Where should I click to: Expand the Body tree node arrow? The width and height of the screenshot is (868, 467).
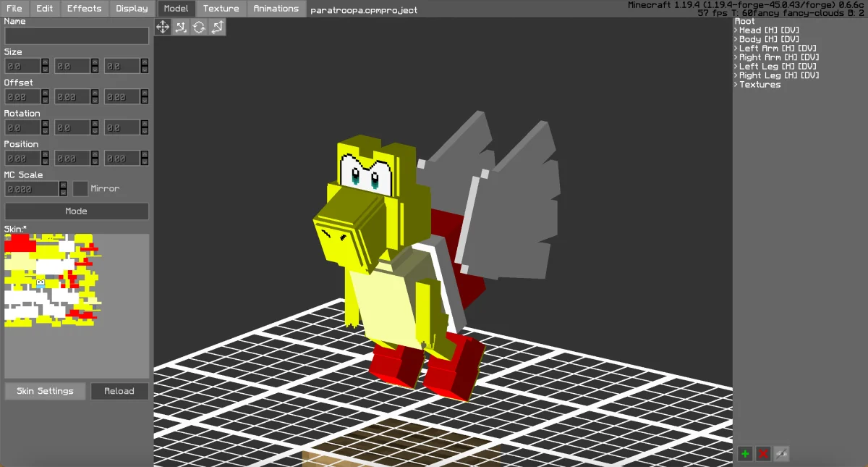pyautogui.click(x=736, y=39)
